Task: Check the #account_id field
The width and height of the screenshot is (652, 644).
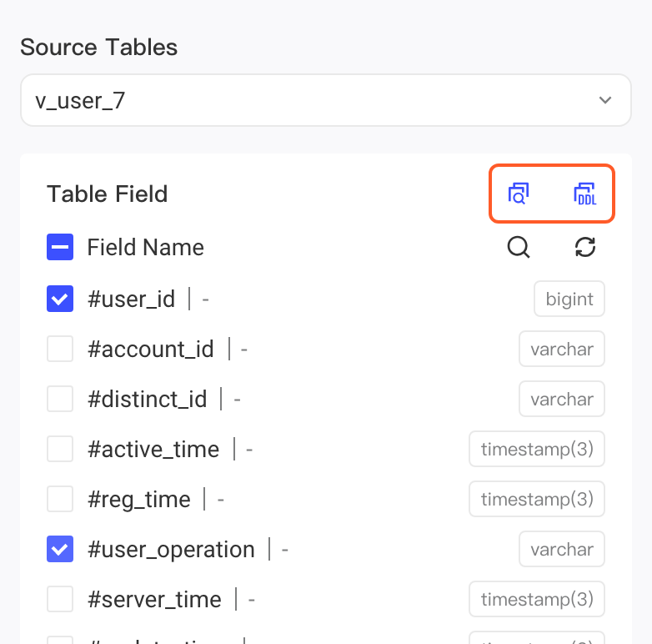Action: pyautogui.click(x=60, y=349)
